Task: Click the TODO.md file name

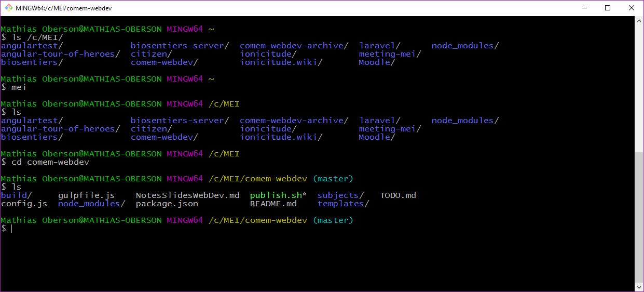Action: (398, 195)
